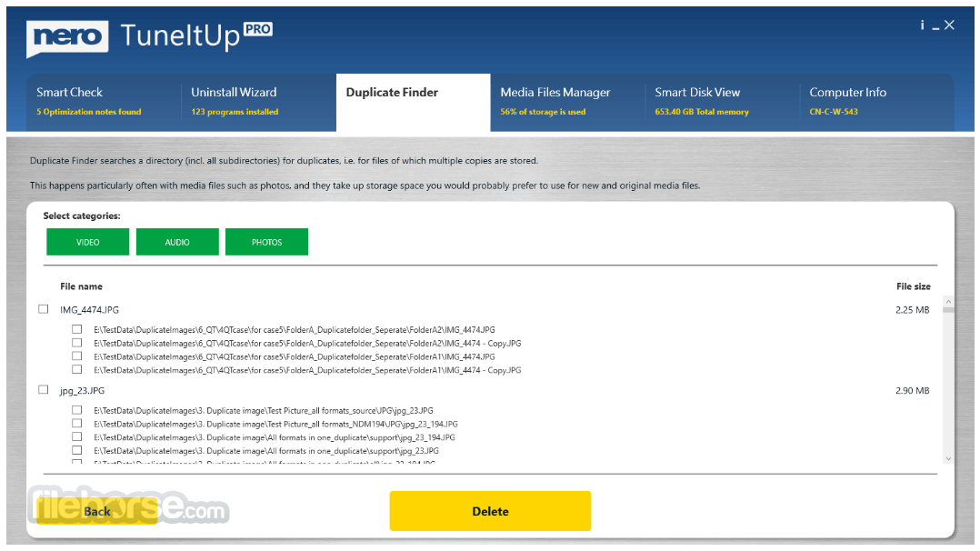Check the IMG_4474.JPG group checkbox
This screenshot has width=980, height=551.
(x=43, y=309)
